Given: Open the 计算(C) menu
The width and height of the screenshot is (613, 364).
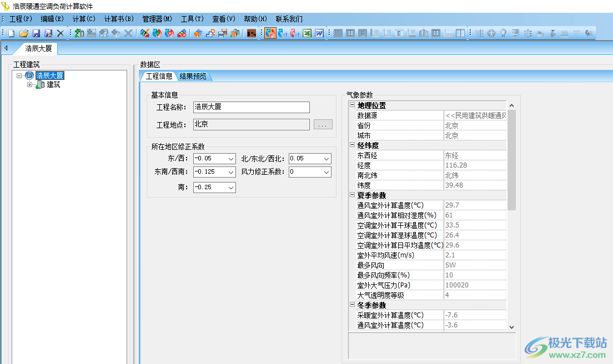Looking at the screenshot, I should [x=84, y=19].
